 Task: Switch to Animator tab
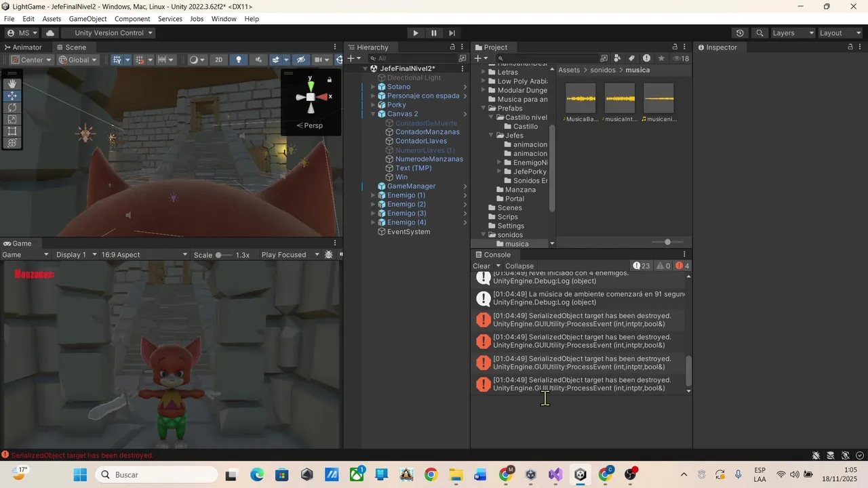coord(22,47)
